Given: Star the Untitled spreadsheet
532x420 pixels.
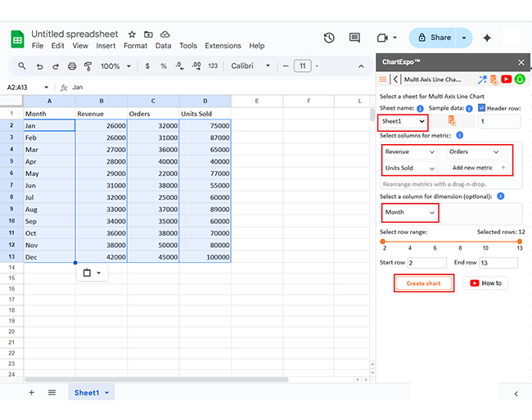Looking at the screenshot, I should point(132,34).
